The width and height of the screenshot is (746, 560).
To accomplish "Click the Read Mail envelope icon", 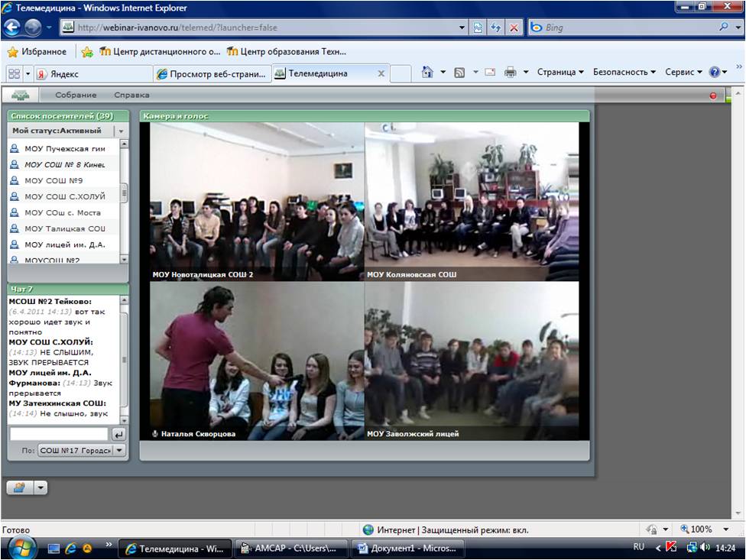I will point(490,73).
